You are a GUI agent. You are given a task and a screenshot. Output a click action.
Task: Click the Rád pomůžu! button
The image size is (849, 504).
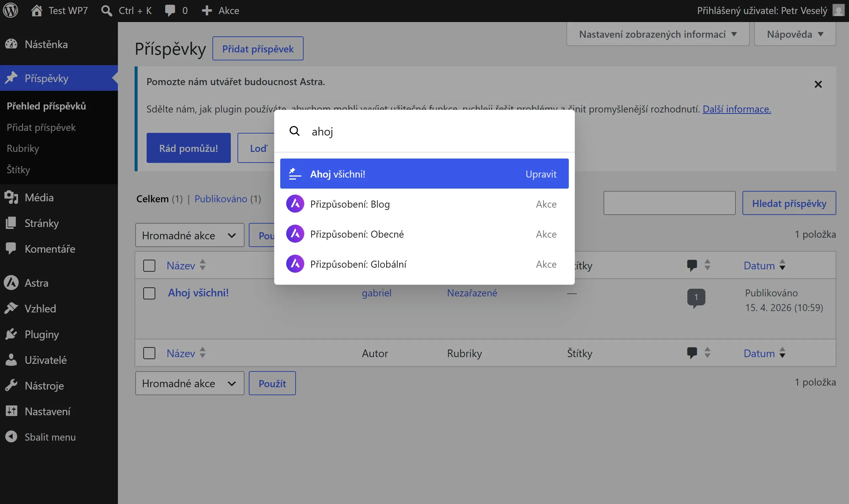[189, 148]
